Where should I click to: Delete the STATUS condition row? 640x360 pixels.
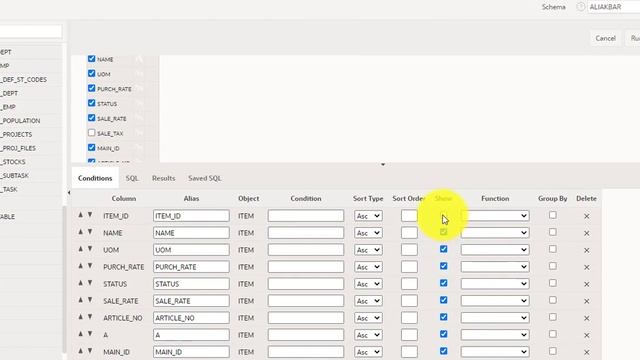coord(587,284)
